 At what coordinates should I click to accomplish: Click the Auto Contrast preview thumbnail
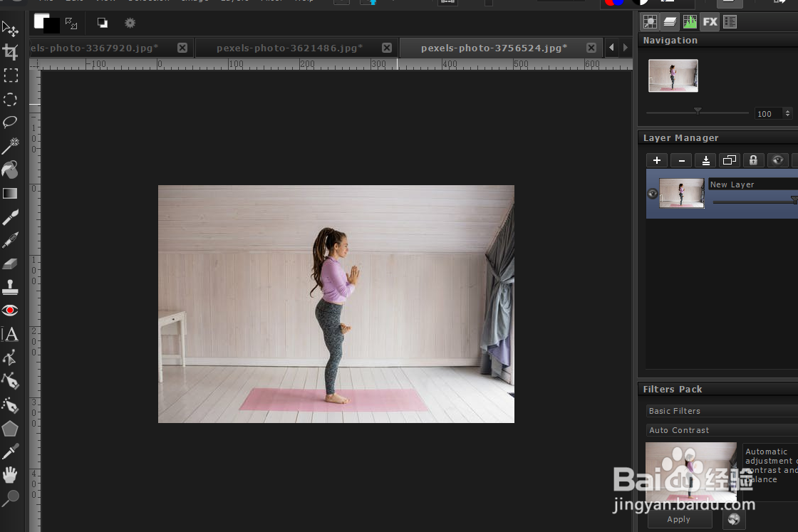(690, 472)
